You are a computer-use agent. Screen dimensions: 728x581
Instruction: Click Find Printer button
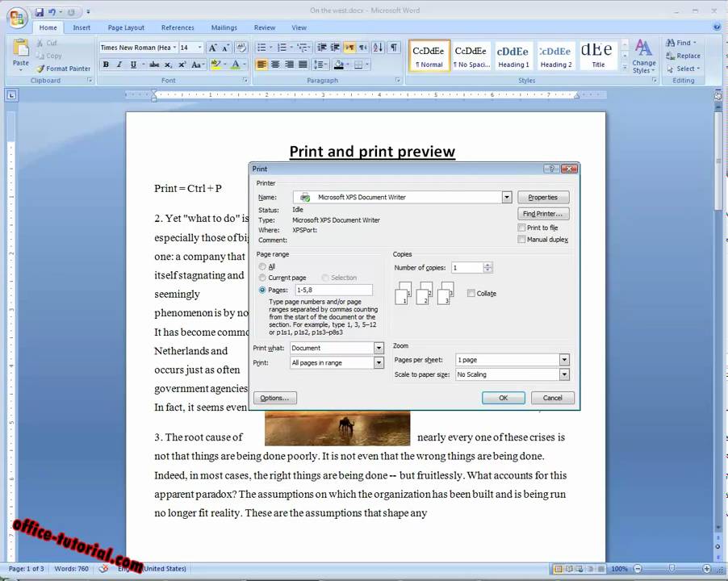coord(542,214)
